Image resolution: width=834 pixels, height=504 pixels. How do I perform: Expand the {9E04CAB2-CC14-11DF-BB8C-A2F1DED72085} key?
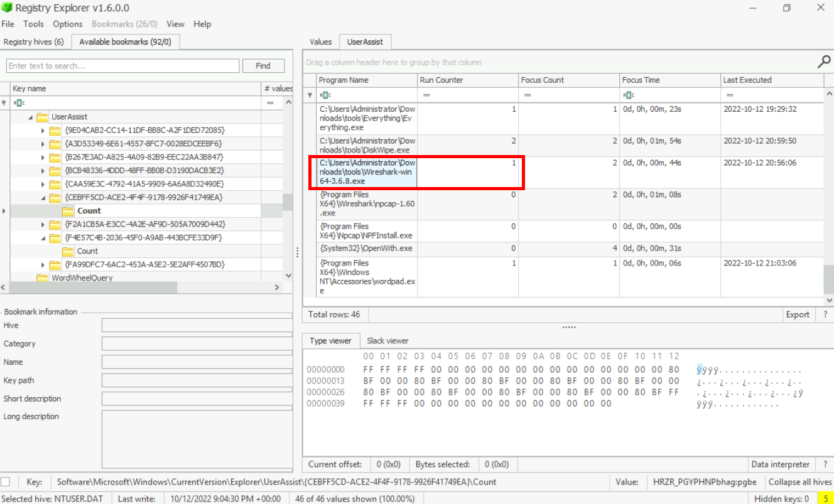(43, 131)
